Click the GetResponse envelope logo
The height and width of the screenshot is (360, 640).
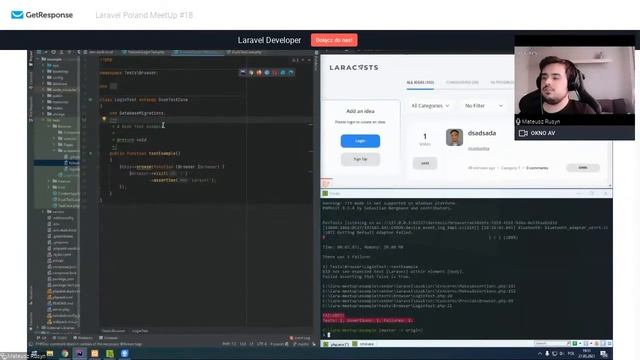(17, 15)
